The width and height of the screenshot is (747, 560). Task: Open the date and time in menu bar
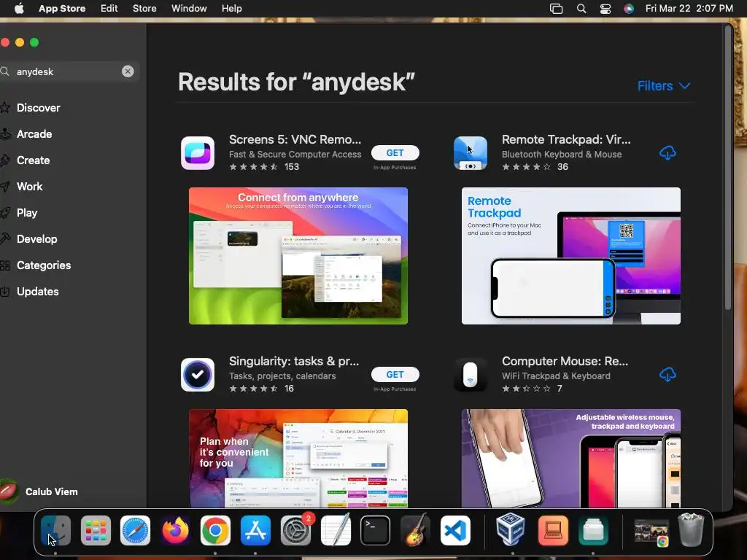point(689,9)
